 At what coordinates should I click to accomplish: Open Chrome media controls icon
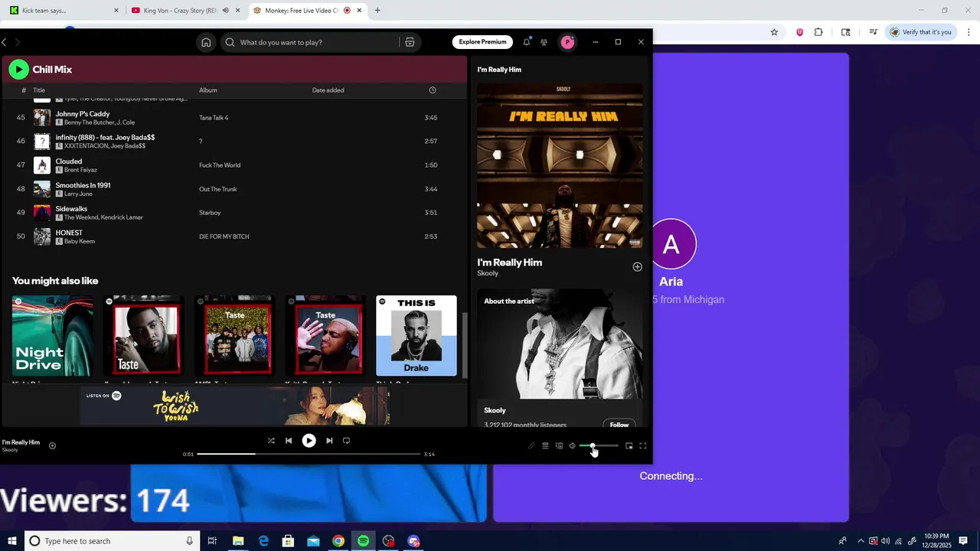[873, 32]
